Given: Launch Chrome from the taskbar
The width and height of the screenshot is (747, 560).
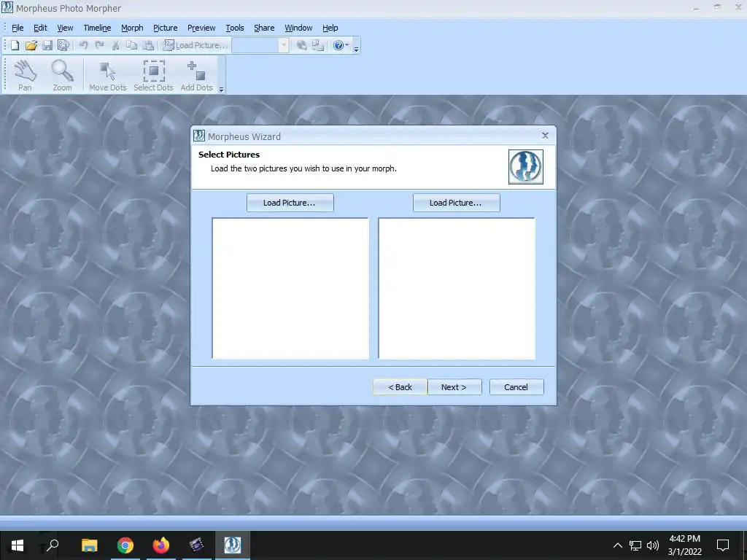Looking at the screenshot, I should tap(125, 545).
